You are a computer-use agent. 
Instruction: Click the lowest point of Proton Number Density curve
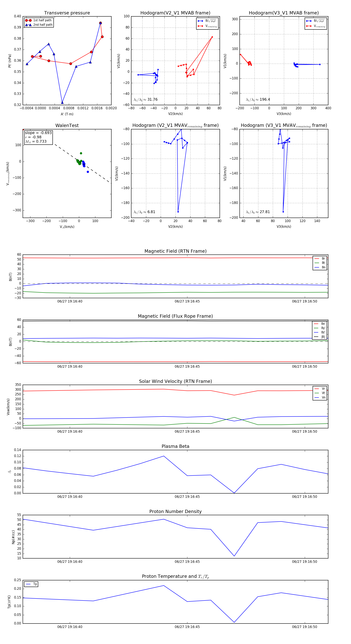point(234,556)
